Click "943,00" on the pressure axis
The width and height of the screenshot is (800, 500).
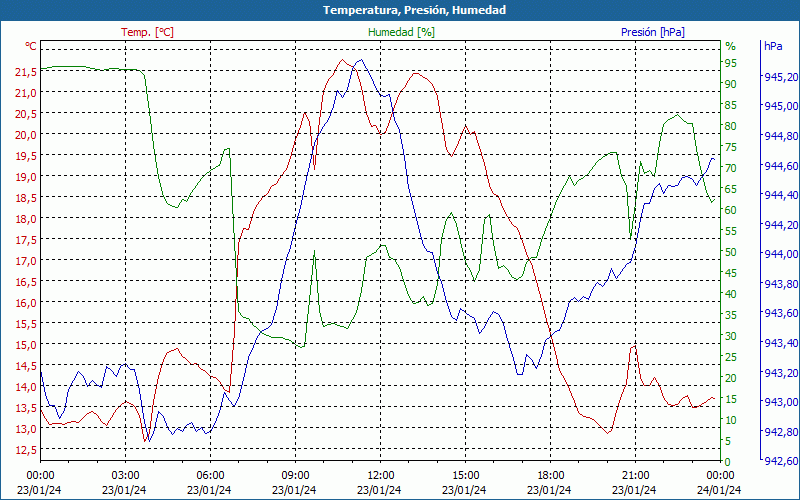tap(781, 403)
